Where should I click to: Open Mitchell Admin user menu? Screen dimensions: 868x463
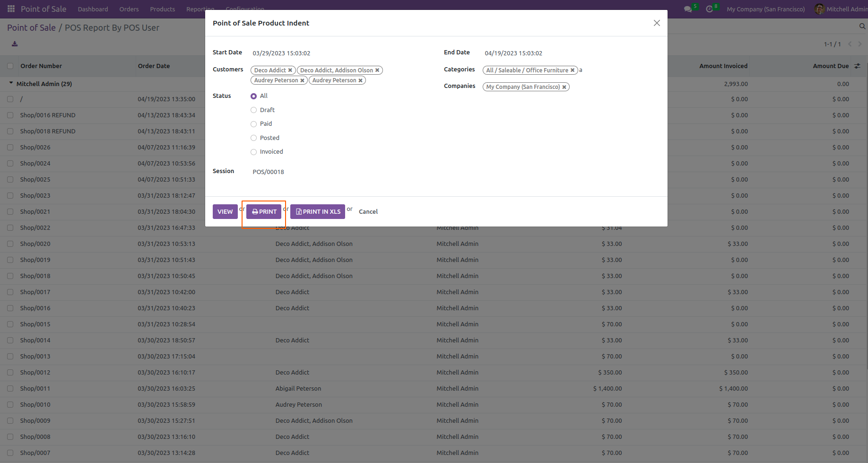pyautogui.click(x=841, y=9)
